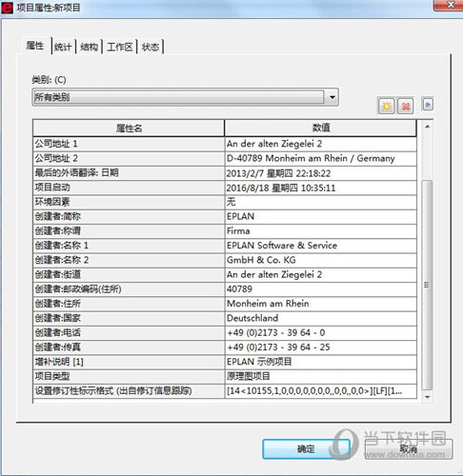Viewport: 463px width, 476px height.
Task: Select the 创建者:称谓 property row
Action: tap(225, 231)
